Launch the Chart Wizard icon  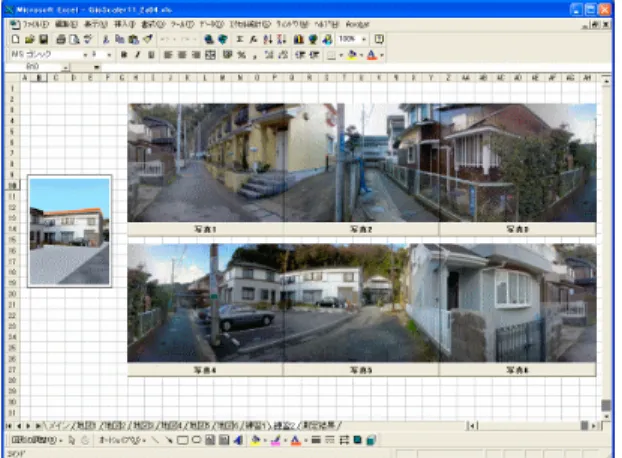click(299, 39)
